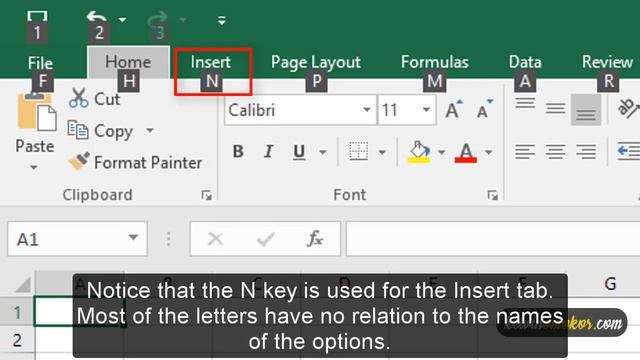Screen dimensions: 640x360
Task: Click the Name Box showing A1
Action: (x=78, y=239)
